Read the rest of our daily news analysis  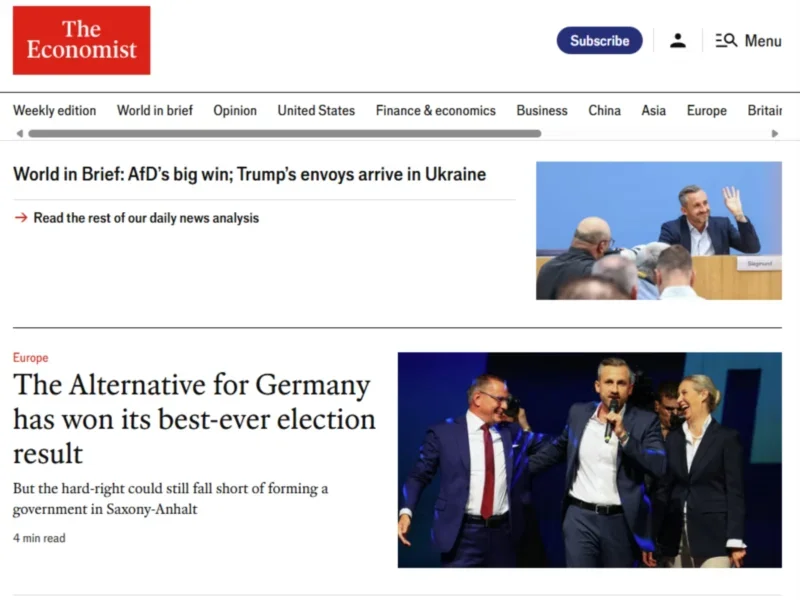click(146, 218)
